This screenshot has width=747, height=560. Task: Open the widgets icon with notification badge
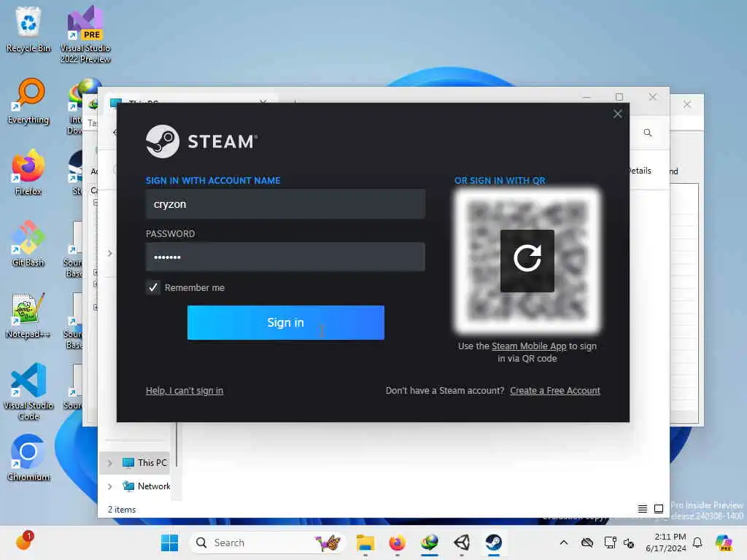click(24, 542)
